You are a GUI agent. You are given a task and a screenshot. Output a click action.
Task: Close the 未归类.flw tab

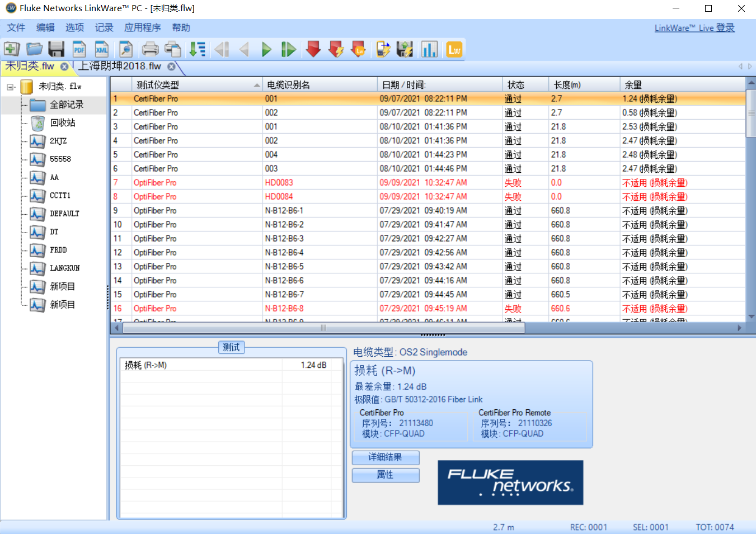point(64,67)
